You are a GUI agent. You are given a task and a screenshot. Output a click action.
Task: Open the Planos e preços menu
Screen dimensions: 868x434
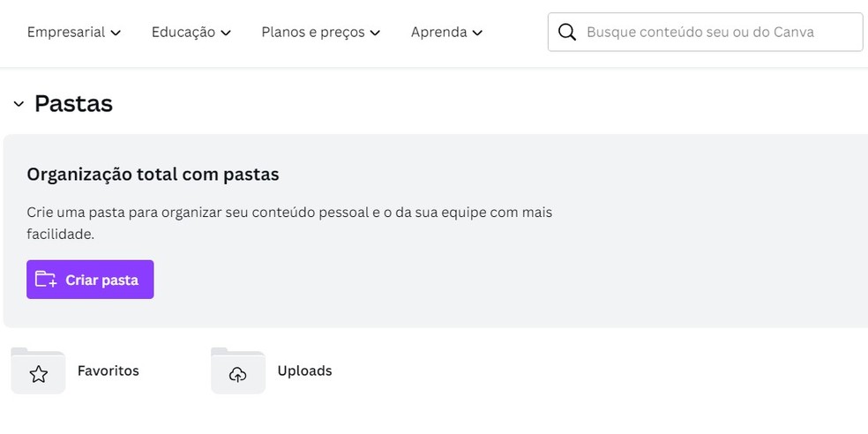[321, 32]
